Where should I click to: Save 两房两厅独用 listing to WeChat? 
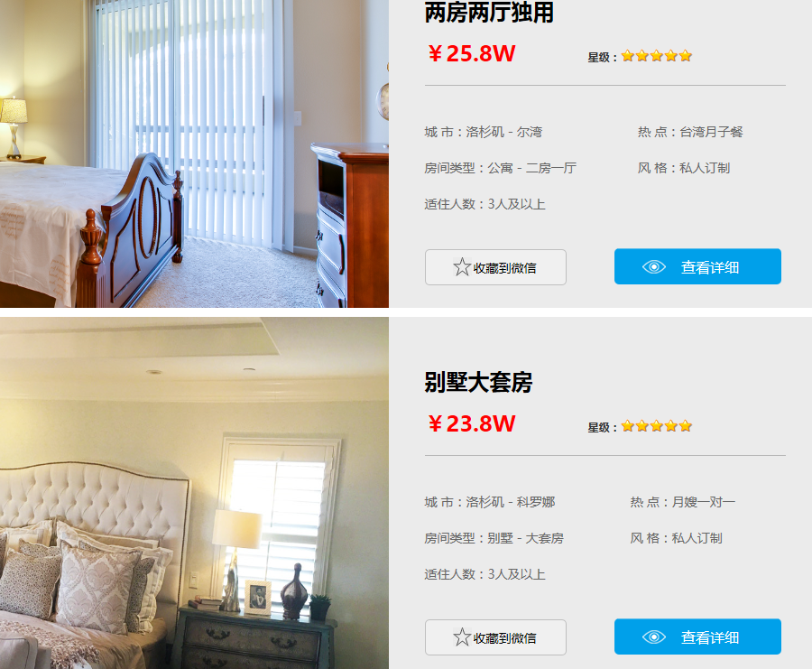pyautogui.click(x=495, y=267)
